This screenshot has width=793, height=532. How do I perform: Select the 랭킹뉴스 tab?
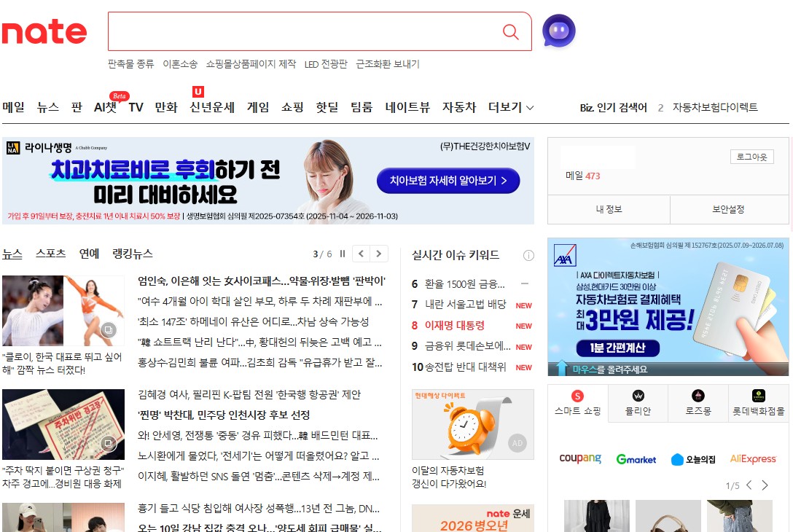tap(133, 254)
